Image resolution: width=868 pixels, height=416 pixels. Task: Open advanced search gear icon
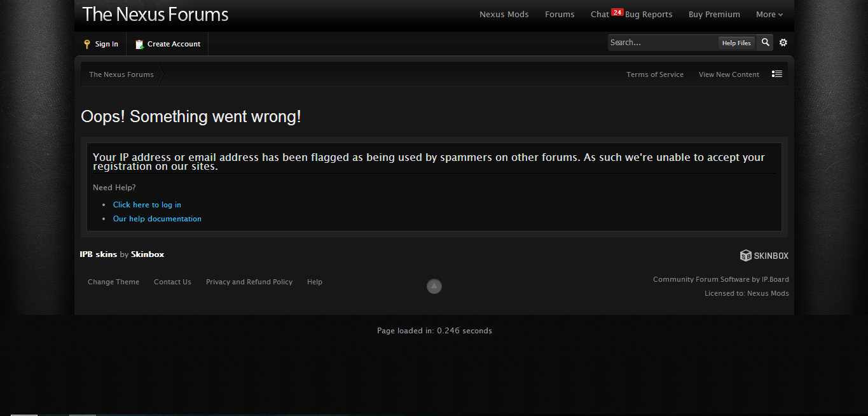[783, 43]
